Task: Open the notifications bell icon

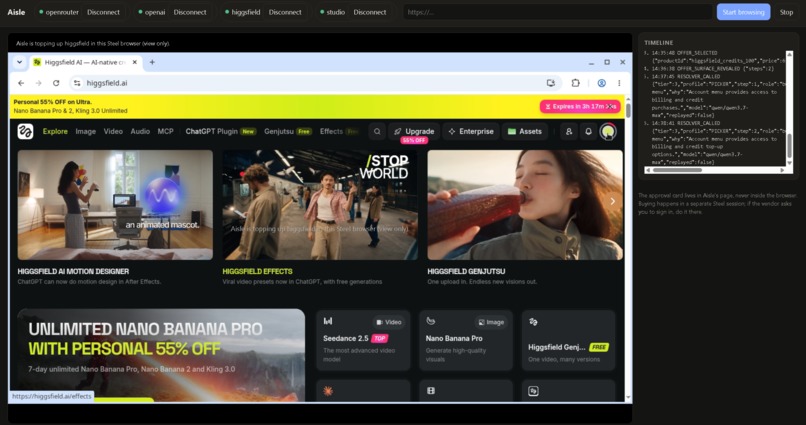Action: [x=589, y=132]
